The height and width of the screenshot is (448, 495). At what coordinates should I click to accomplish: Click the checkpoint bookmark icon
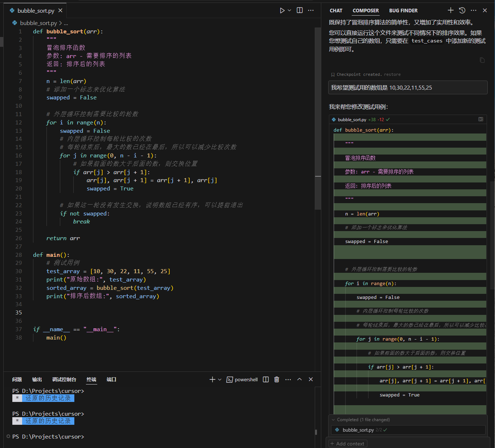(x=333, y=75)
